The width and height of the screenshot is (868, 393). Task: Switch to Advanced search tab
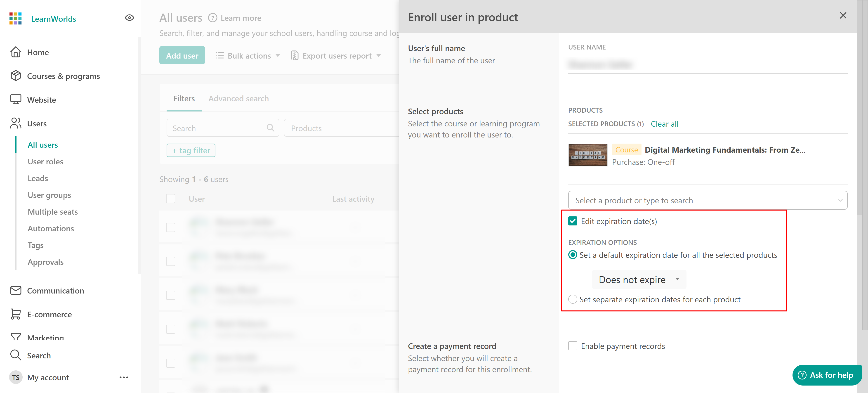[238, 98]
